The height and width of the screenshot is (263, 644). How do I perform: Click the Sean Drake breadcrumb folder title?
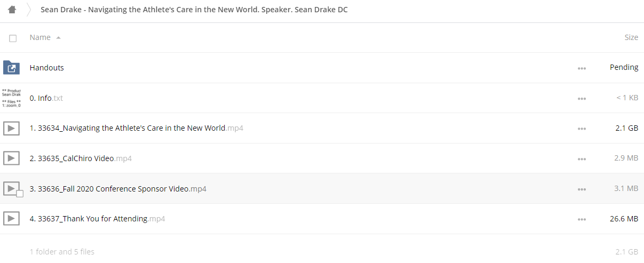coord(194,10)
